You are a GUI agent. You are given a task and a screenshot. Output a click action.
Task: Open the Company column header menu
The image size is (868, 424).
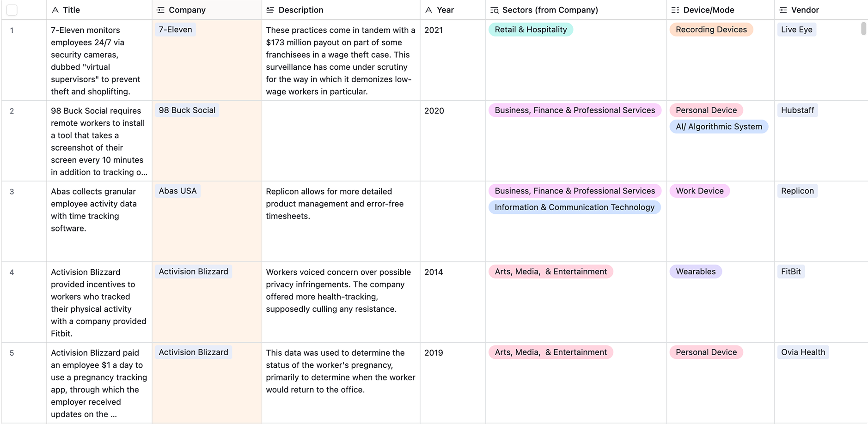click(187, 10)
